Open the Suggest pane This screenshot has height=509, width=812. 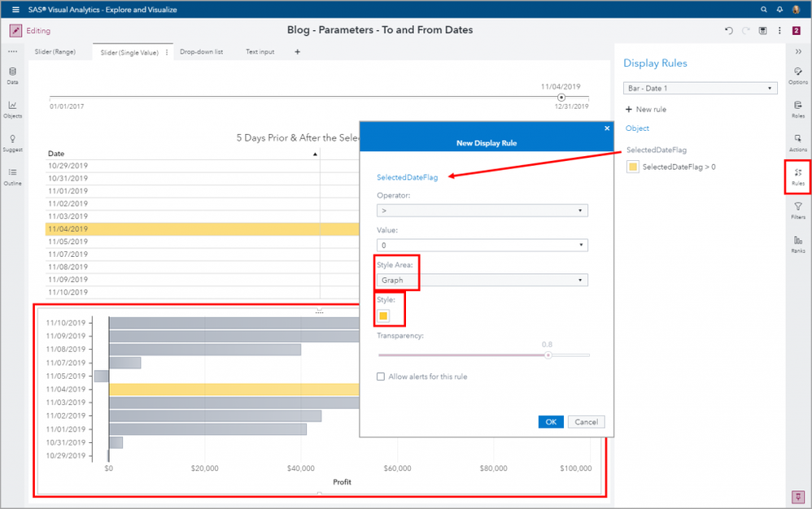12,143
